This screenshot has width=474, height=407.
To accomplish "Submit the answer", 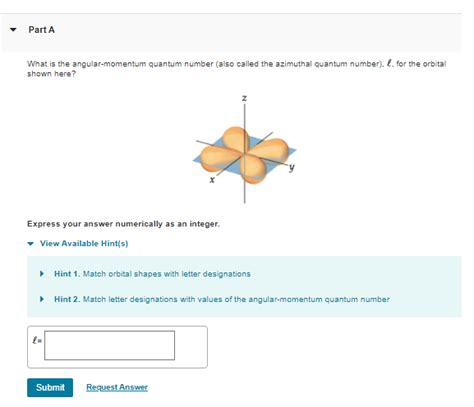I will (x=50, y=387).
